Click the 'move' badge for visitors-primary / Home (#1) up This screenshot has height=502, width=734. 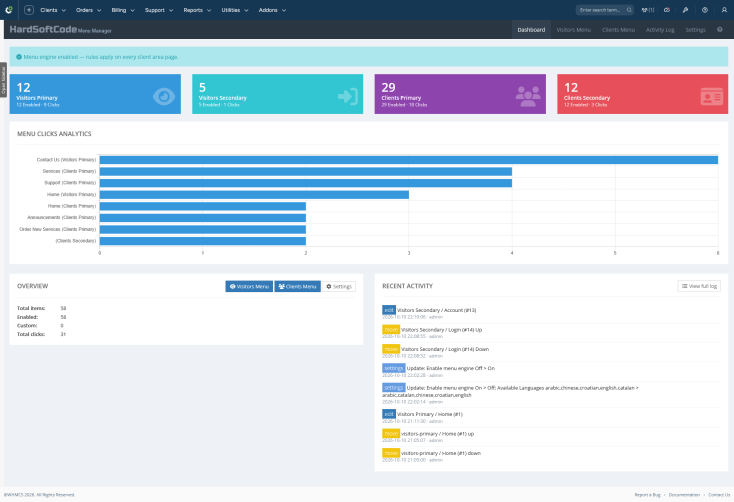click(x=391, y=434)
